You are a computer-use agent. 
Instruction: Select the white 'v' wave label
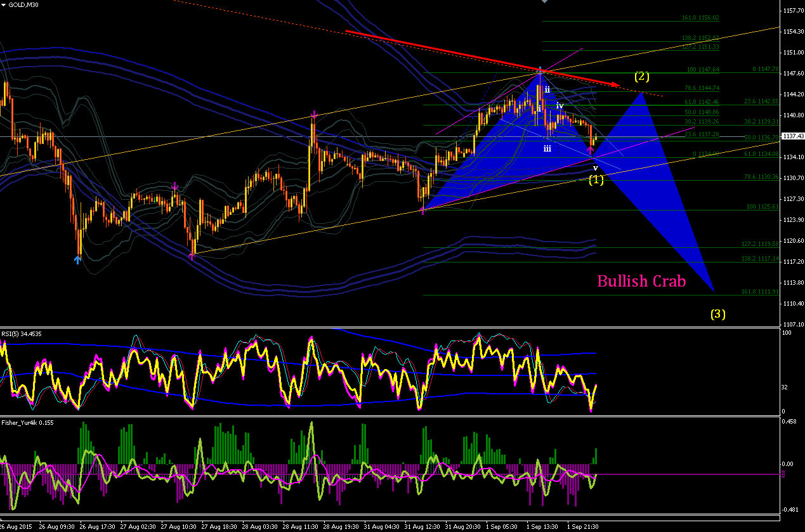point(595,167)
